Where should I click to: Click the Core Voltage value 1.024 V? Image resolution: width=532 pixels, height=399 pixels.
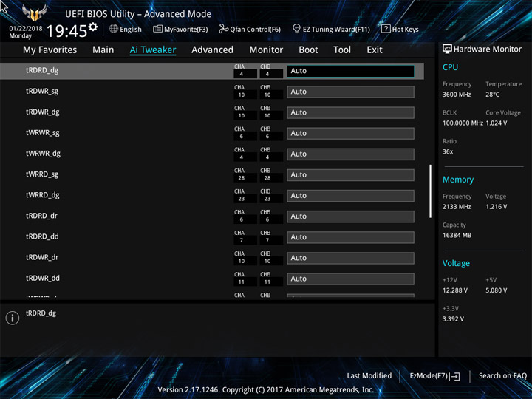point(496,123)
